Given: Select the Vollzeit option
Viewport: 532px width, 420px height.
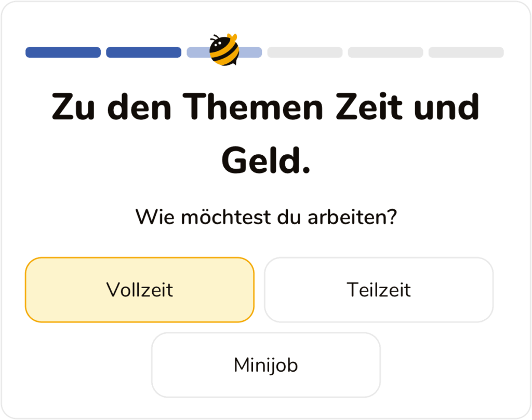Looking at the screenshot, I should [139, 290].
